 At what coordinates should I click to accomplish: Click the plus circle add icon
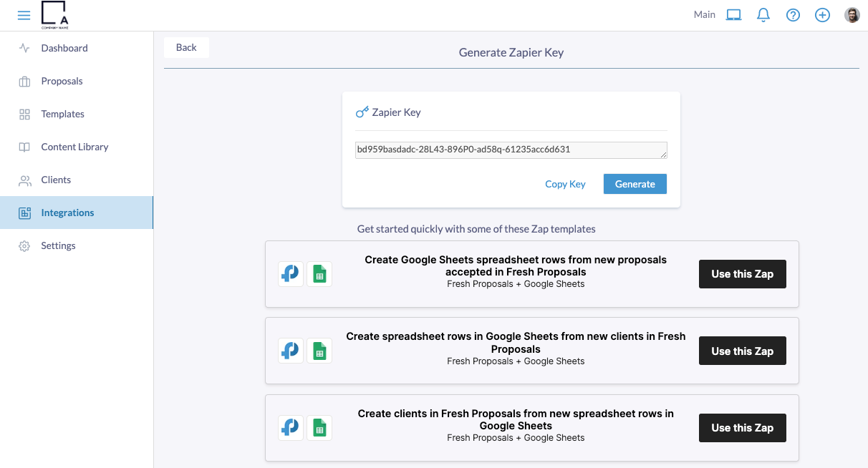[822, 15]
